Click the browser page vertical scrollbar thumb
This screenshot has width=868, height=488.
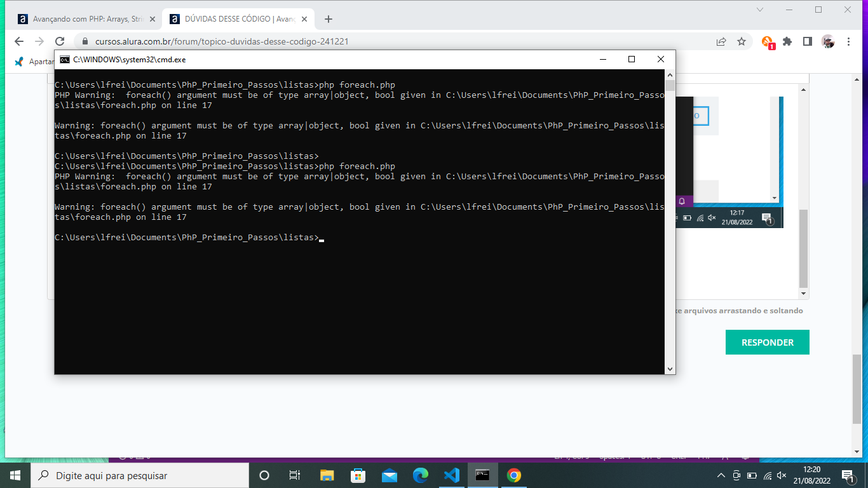tap(857, 388)
